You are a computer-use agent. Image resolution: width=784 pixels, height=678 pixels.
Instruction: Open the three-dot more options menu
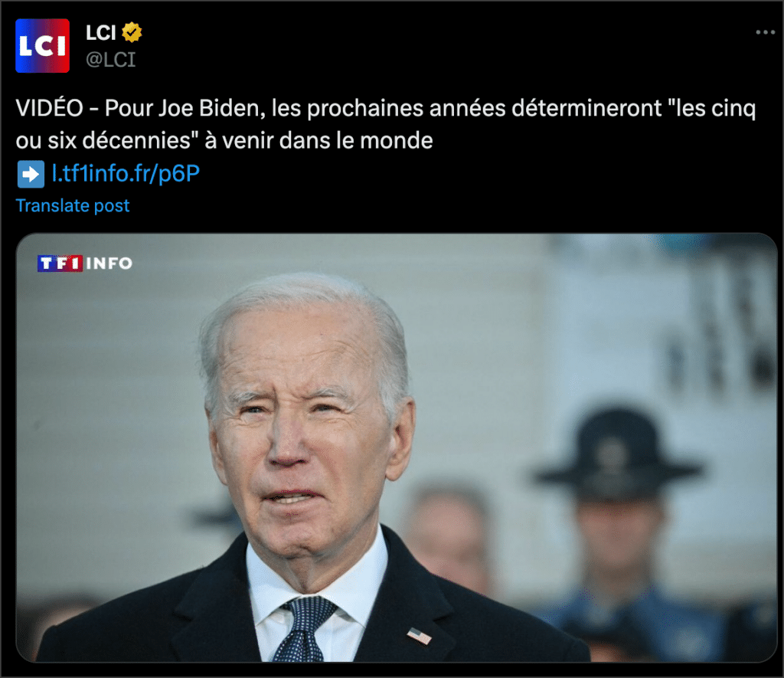pos(765,32)
